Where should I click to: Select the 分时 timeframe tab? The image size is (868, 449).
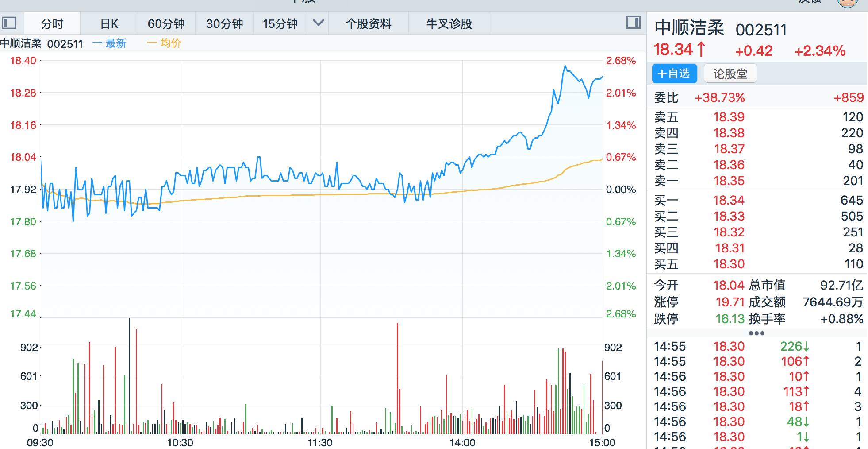tap(52, 24)
